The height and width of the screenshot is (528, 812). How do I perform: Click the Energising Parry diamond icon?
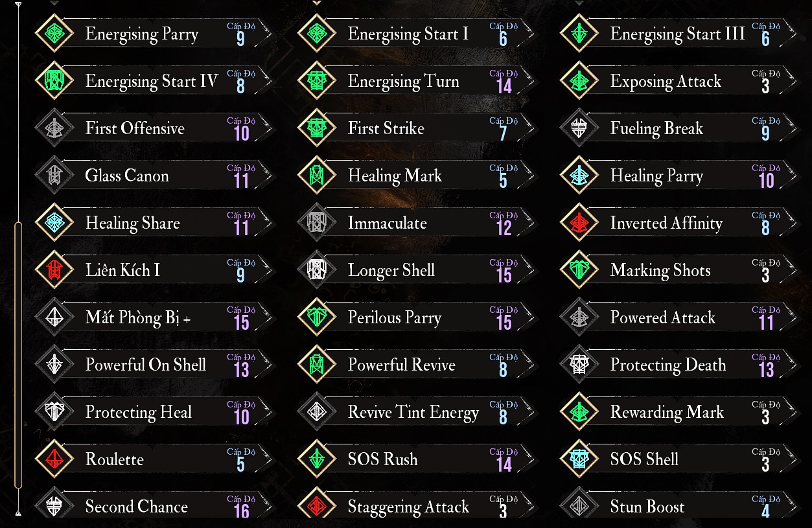coord(54,34)
